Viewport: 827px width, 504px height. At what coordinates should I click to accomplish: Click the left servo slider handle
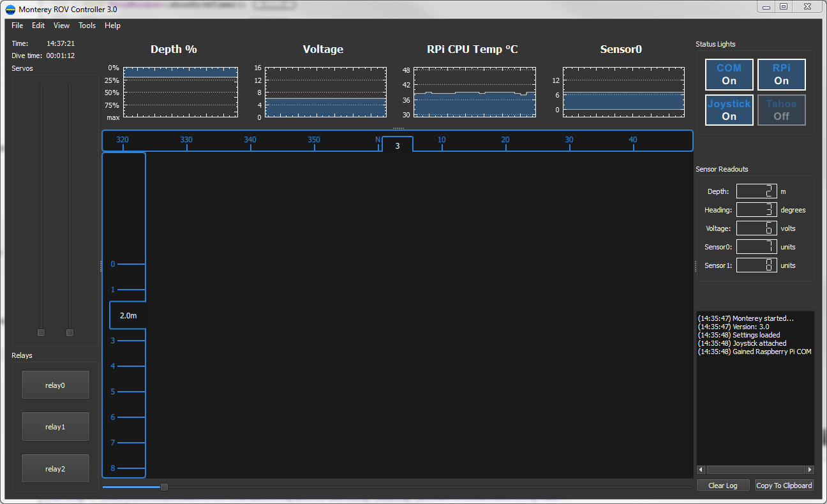(41, 333)
